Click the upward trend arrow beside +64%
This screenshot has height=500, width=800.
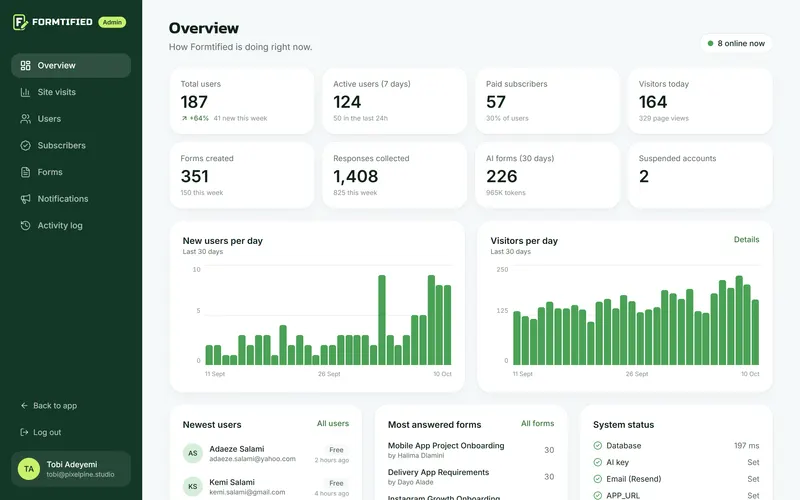[184, 118]
